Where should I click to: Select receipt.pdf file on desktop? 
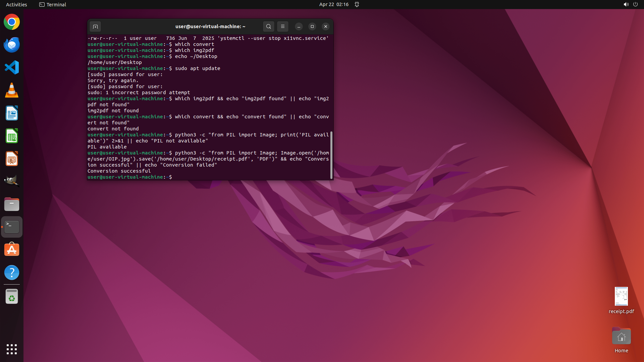(x=621, y=297)
